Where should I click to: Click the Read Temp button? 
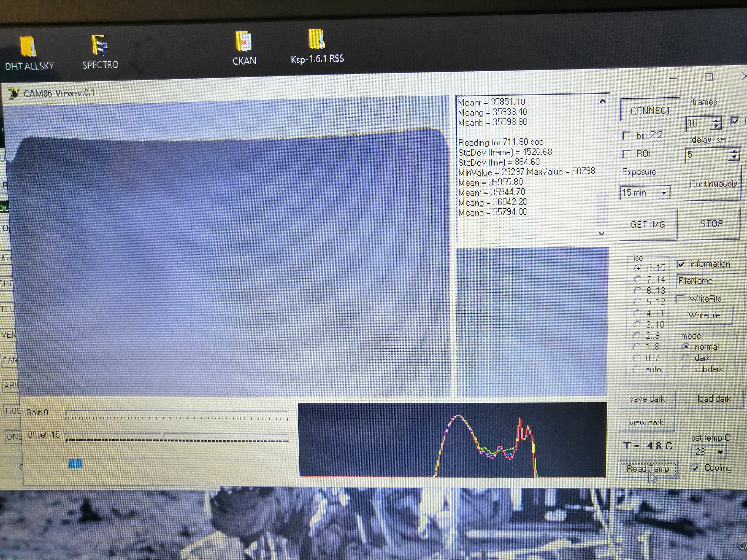(x=647, y=469)
